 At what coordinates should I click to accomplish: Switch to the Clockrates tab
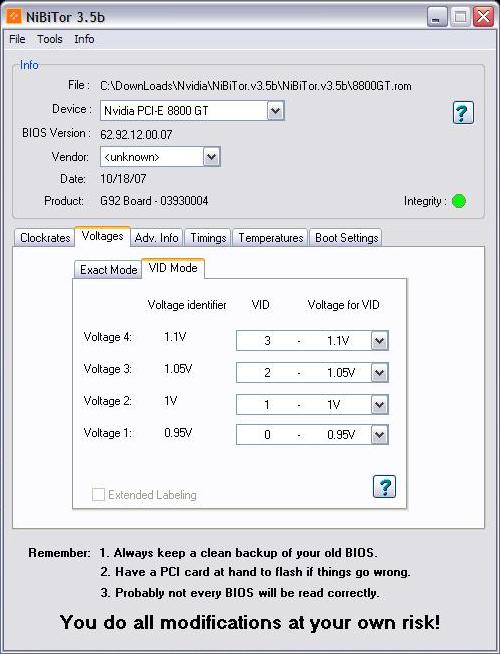(45, 238)
